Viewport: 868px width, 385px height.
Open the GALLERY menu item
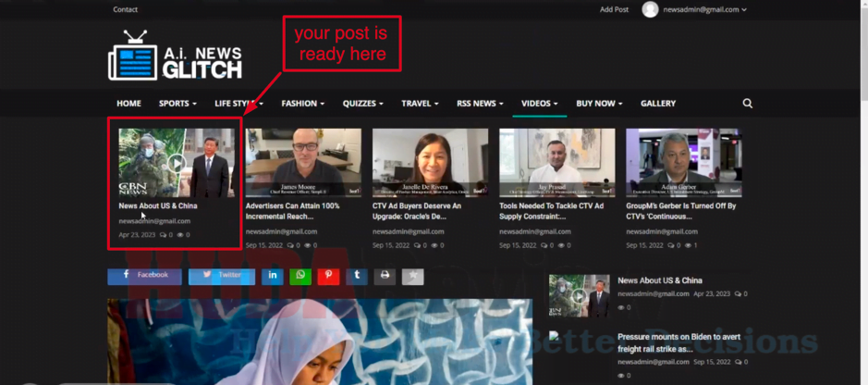click(658, 104)
